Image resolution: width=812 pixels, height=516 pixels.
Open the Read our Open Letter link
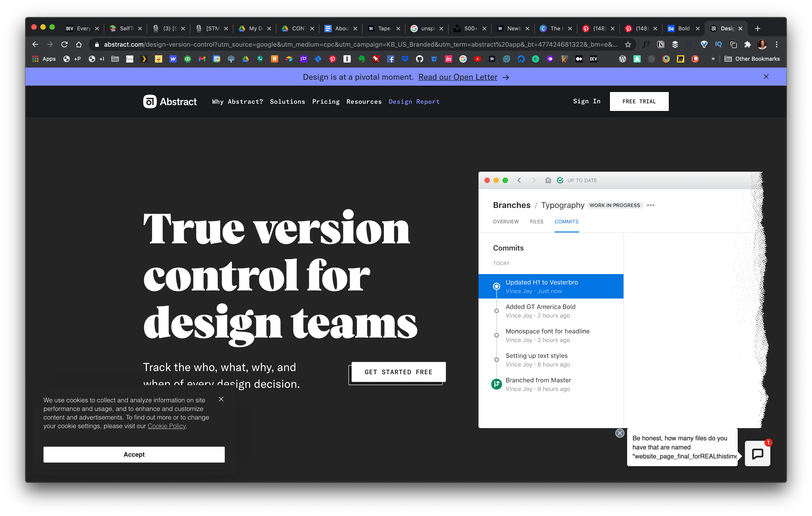(x=458, y=77)
